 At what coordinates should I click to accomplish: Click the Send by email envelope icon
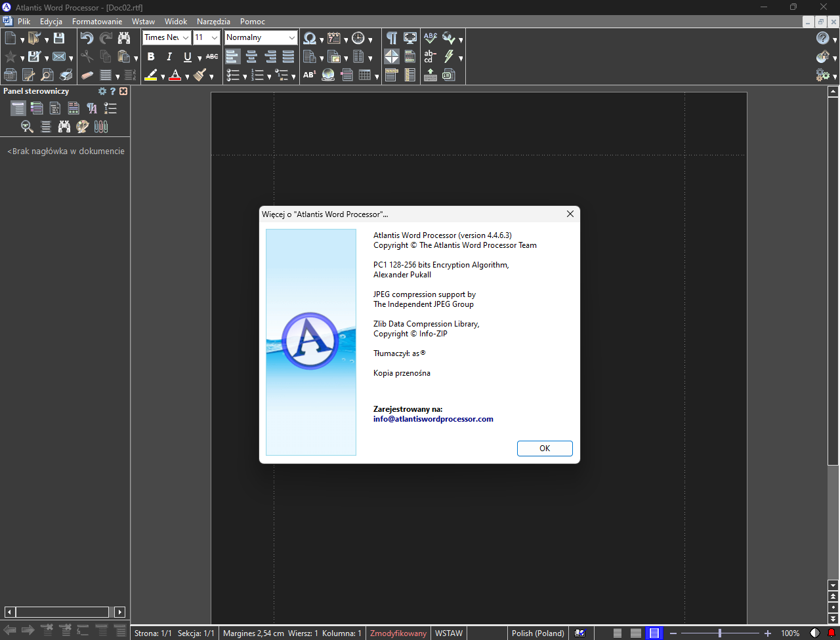click(x=59, y=56)
